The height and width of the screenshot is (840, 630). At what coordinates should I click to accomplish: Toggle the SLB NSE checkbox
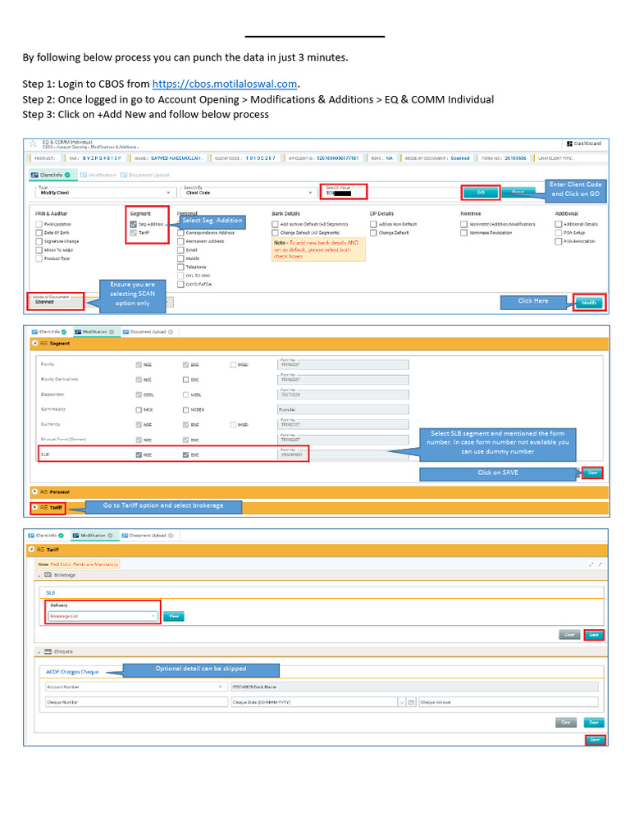[x=139, y=454]
